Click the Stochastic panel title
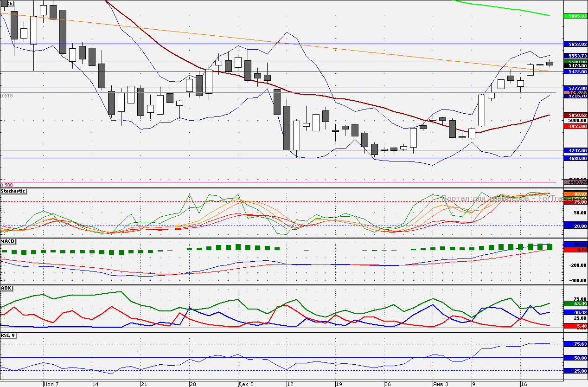The width and height of the screenshot is (588, 387). (13, 191)
